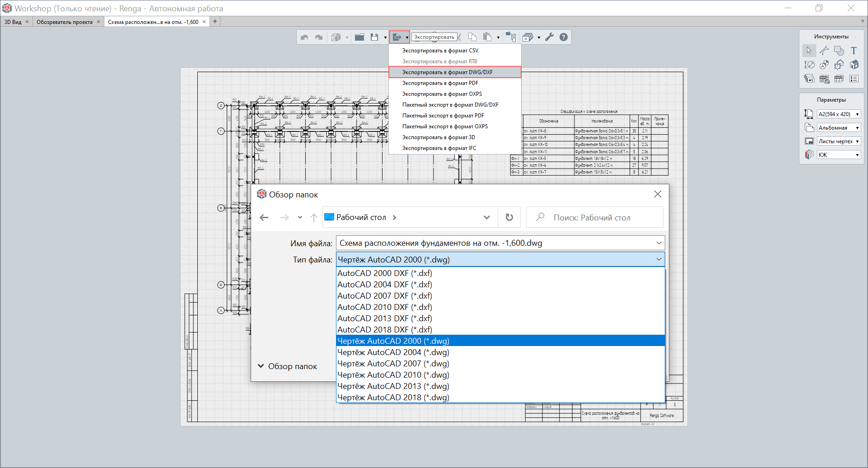Open the Export dropdown arrow
The width and height of the screenshot is (868, 468).
click(x=407, y=37)
